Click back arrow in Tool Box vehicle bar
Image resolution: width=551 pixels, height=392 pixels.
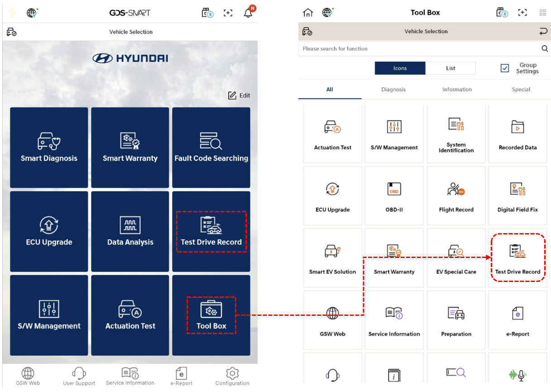pyautogui.click(x=543, y=31)
